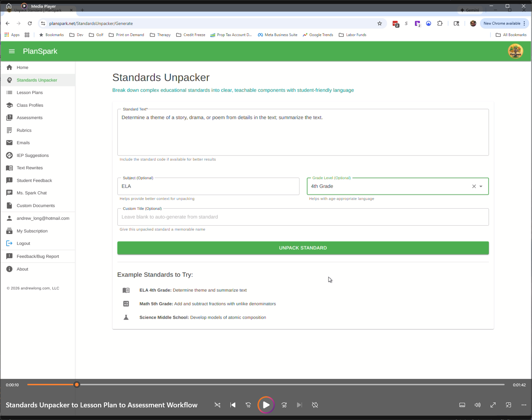Viewport: 532px width, 420px height.
Task: Click the Text Rewrites icon
Action: [x=9, y=168]
